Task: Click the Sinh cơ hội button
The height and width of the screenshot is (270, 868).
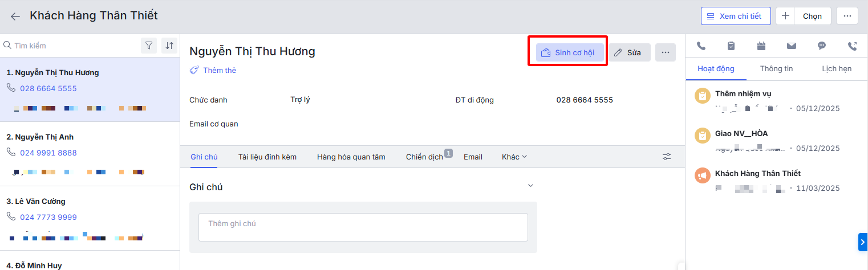Action: 569,52
